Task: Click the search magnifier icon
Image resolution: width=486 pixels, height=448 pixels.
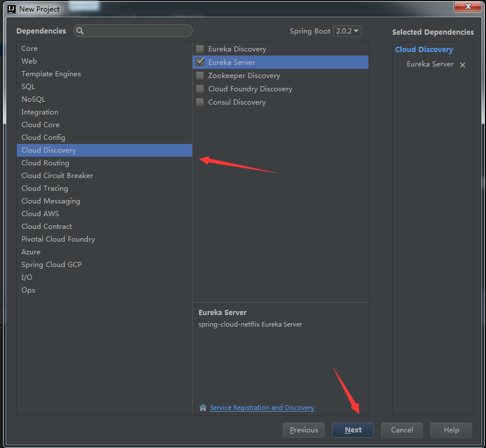Action: click(80, 31)
